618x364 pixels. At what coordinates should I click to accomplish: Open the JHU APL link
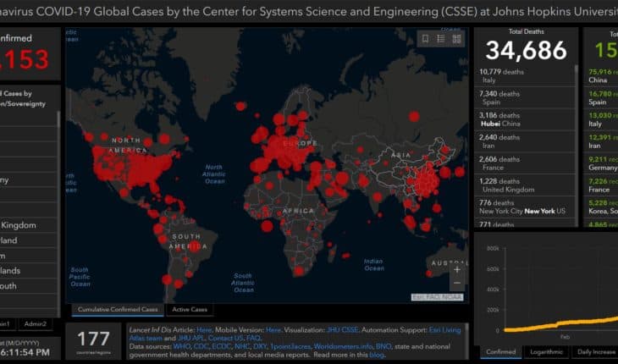tap(190, 339)
